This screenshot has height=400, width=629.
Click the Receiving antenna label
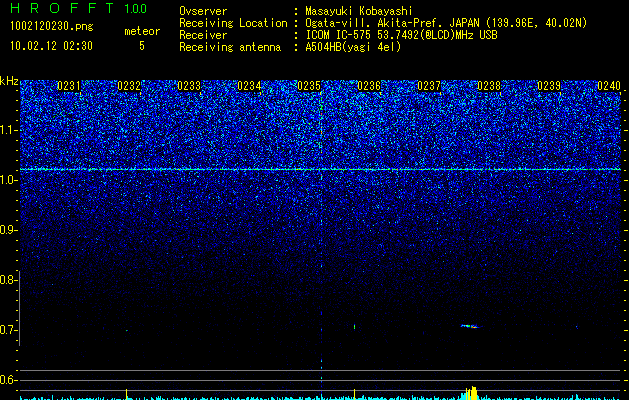click(230, 47)
